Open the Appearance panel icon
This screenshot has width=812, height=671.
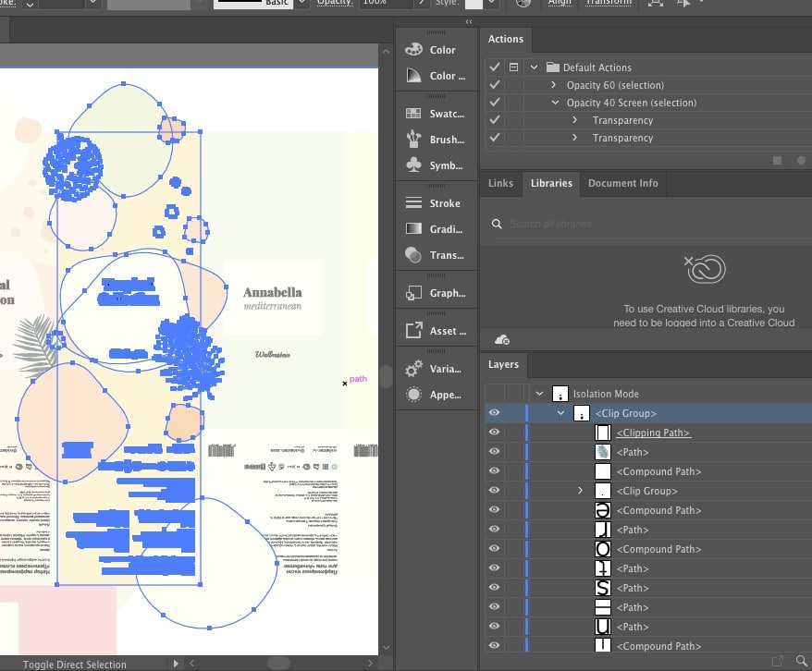[413, 395]
